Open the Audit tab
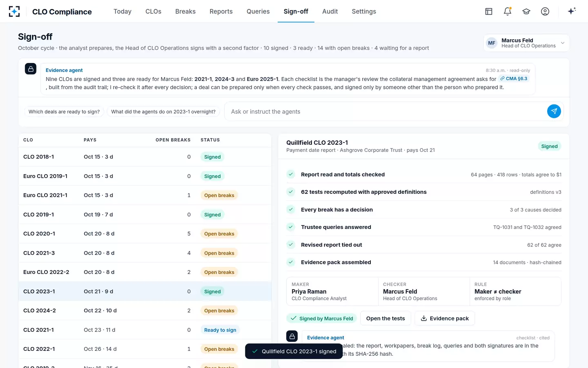The height and width of the screenshot is (368, 588). (x=330, y=11)
